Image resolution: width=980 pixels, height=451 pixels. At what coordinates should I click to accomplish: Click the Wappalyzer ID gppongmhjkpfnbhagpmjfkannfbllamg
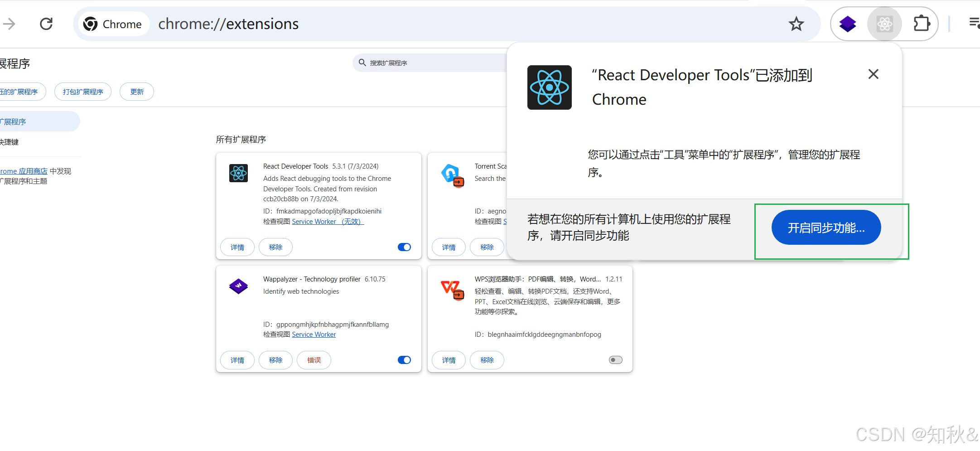(333, 325)
